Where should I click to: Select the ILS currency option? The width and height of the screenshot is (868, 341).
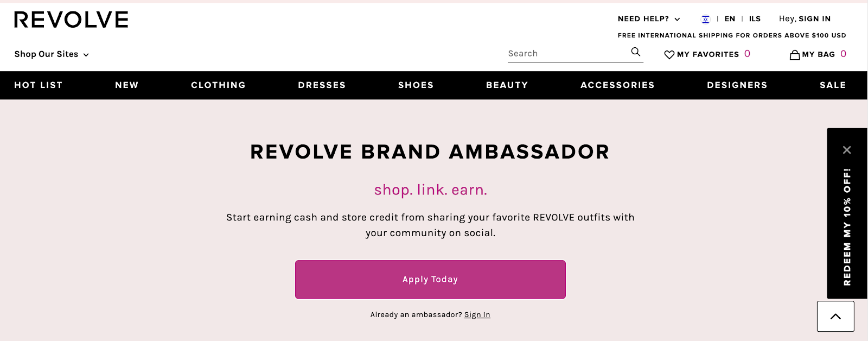point(755,19)
